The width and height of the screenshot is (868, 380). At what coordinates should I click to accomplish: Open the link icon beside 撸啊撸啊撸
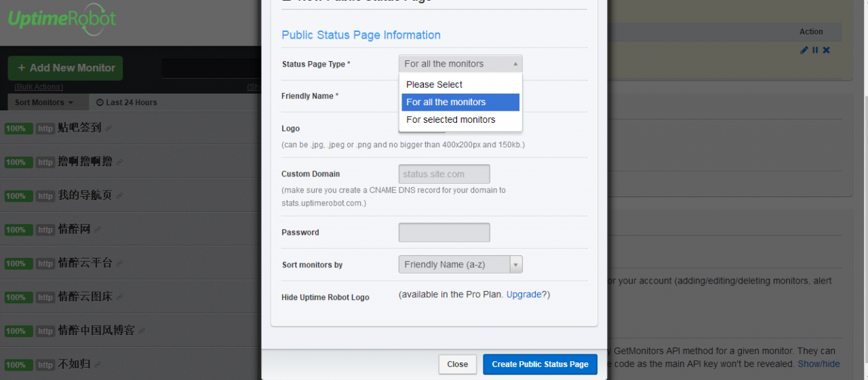tap(119, 162)
